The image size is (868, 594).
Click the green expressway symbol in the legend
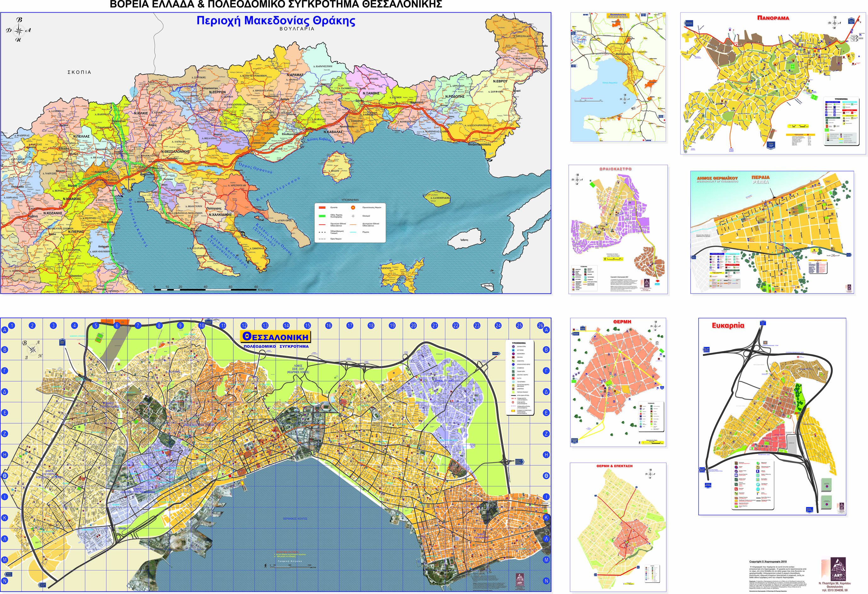tap(322, 216)
